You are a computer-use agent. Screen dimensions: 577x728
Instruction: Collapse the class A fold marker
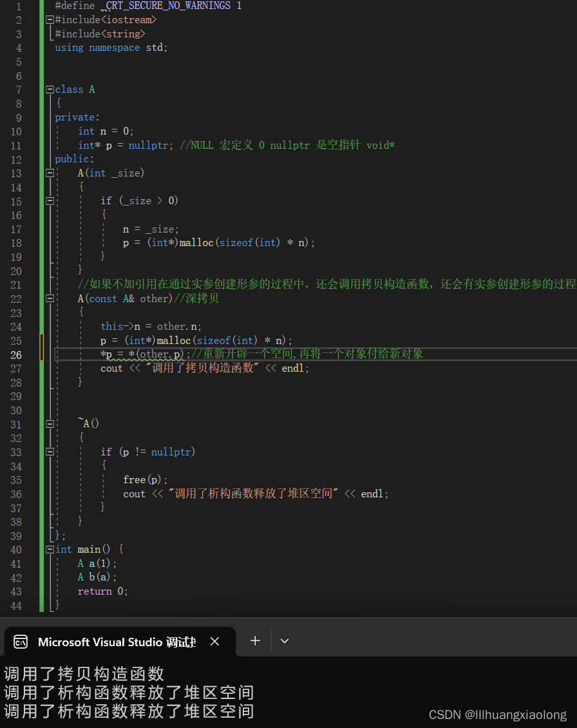tap(50, 90)
